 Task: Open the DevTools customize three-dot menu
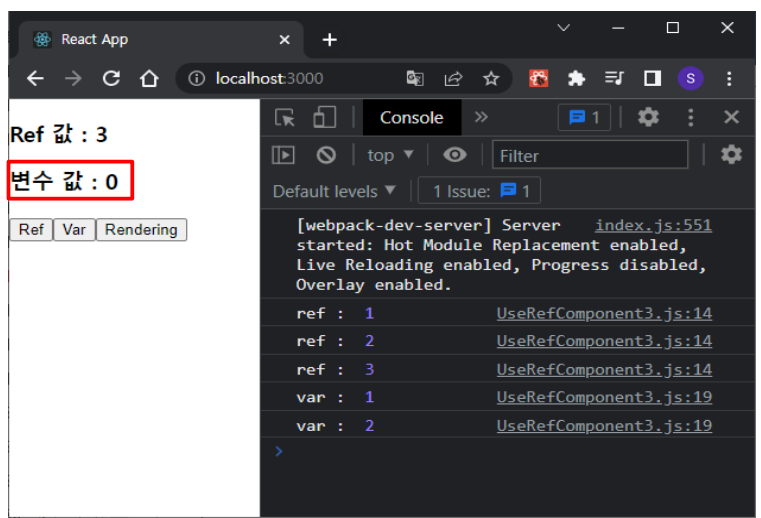click(691, 117)
